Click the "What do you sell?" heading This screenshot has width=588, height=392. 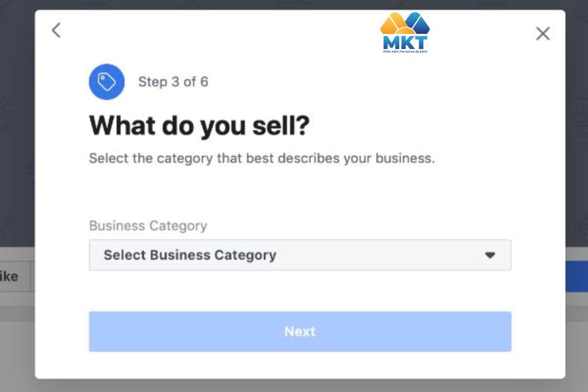click(x=199, y=125)
